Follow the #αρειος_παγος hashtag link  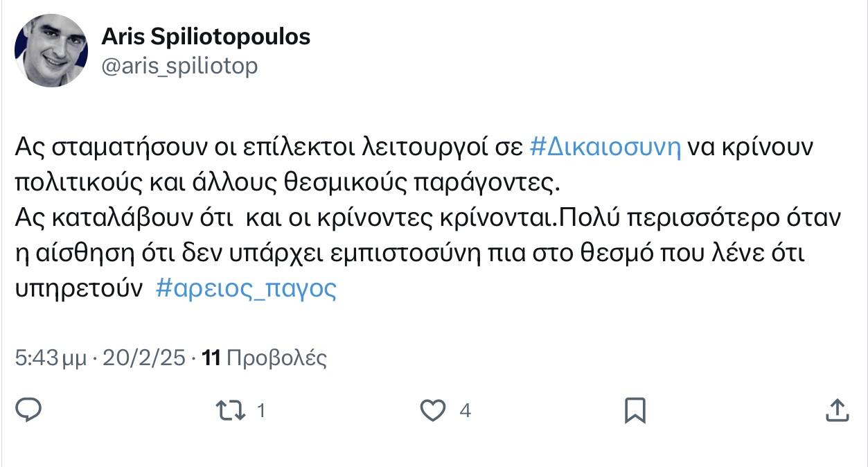click(x=246, y=289)
